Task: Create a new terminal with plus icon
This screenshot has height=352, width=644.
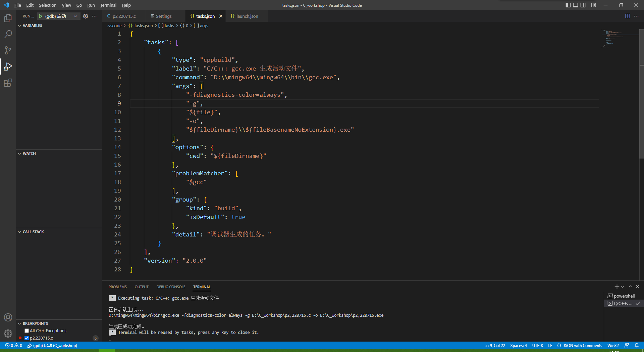Action: coord(616,287)
